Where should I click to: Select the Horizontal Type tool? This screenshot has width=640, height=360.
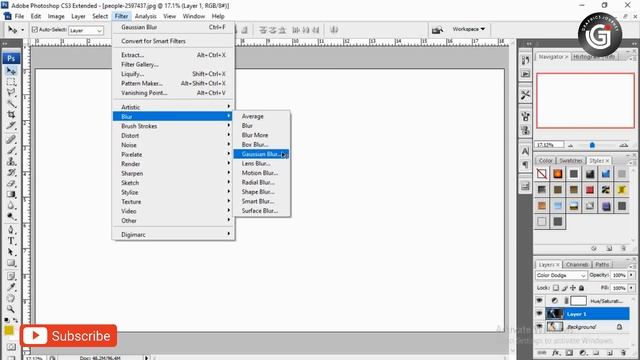click(x=11, y=241)
